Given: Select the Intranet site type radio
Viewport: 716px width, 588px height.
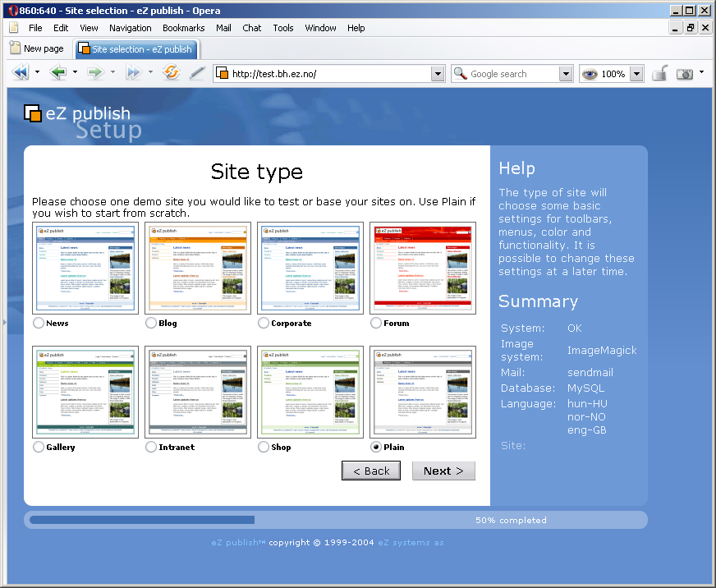Looking at the screenshot, I should pyautogui.click(x=151, y=447).
